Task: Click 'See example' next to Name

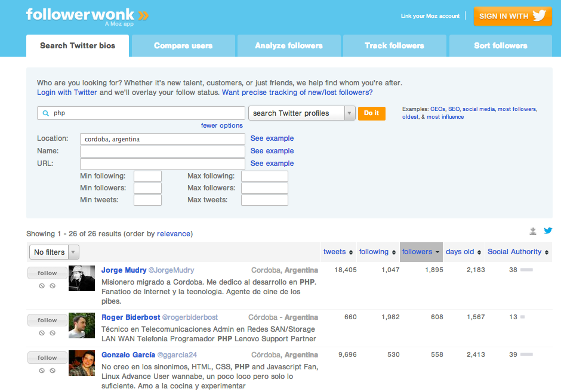Action: click(272, 151)
